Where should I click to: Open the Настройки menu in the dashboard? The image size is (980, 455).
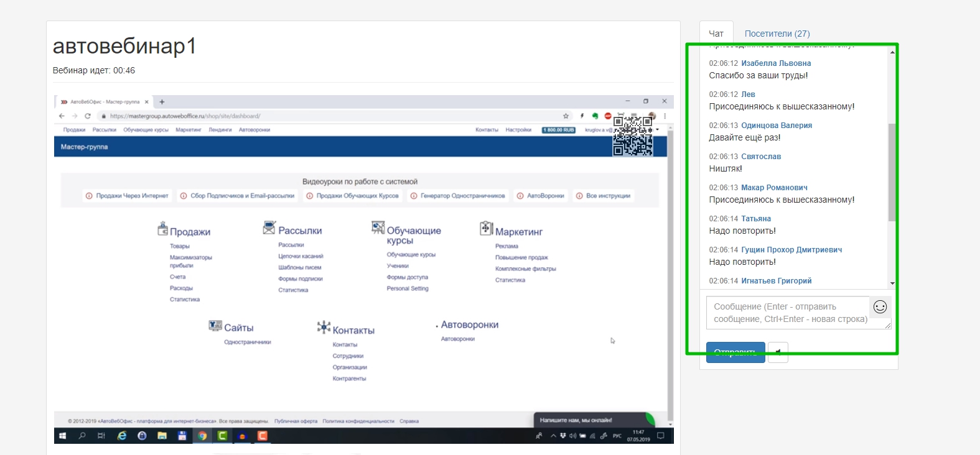[518, 130]
